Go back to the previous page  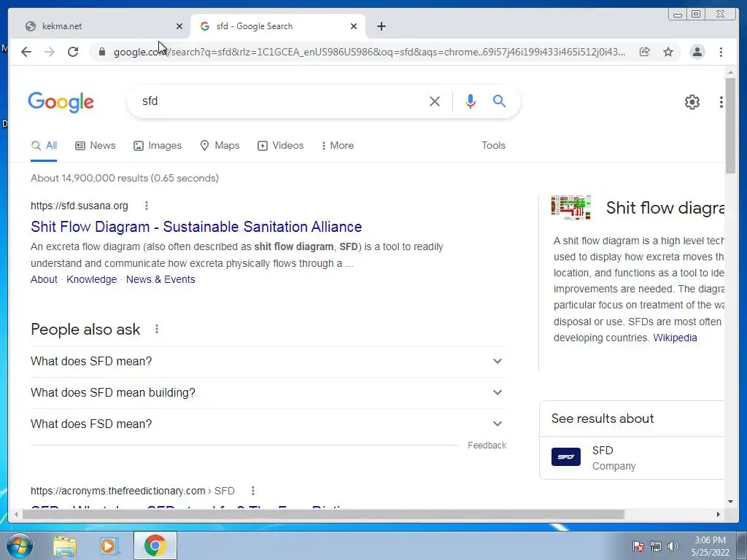point(26,52)
